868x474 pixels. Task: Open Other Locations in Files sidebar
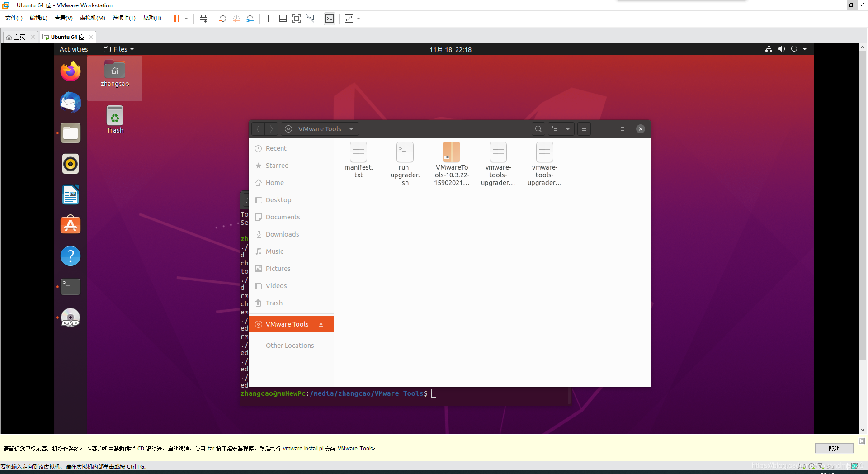point(291,346)
